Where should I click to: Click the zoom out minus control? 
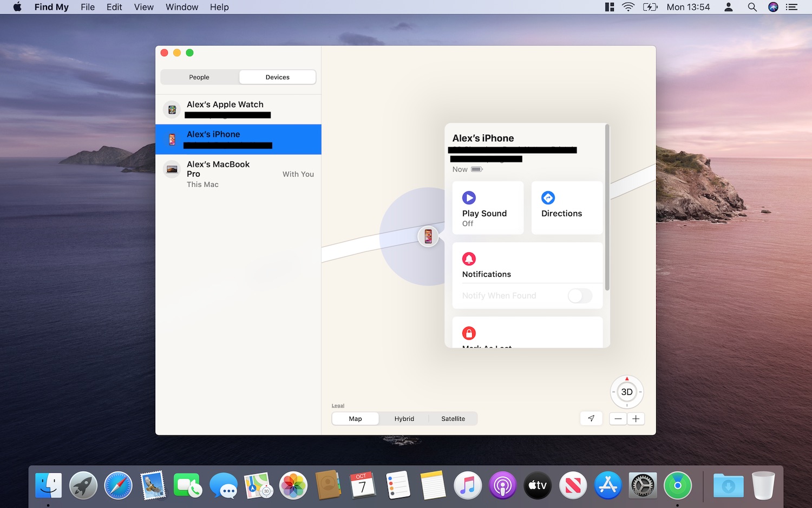coord(618,418)
